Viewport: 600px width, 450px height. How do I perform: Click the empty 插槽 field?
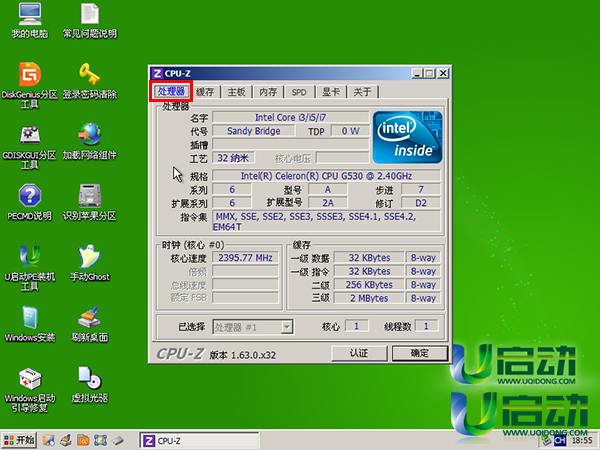tap(291, 145)
